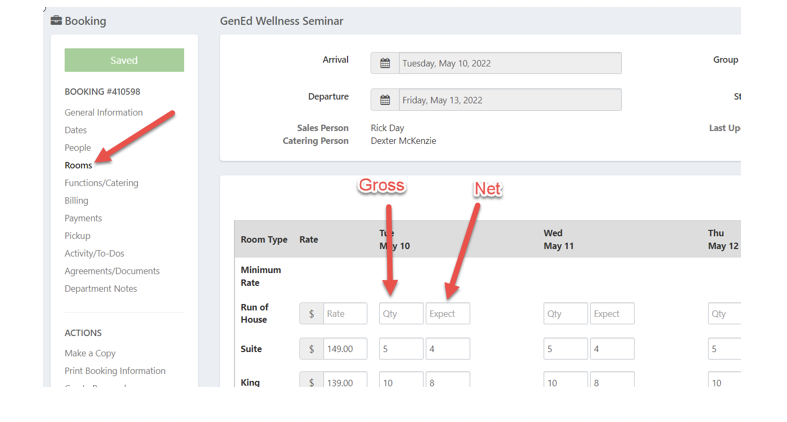This screenshot has height=422, width=787.
Task: Click the Booking briefcase icon
Action: click(x=56, y=21)
